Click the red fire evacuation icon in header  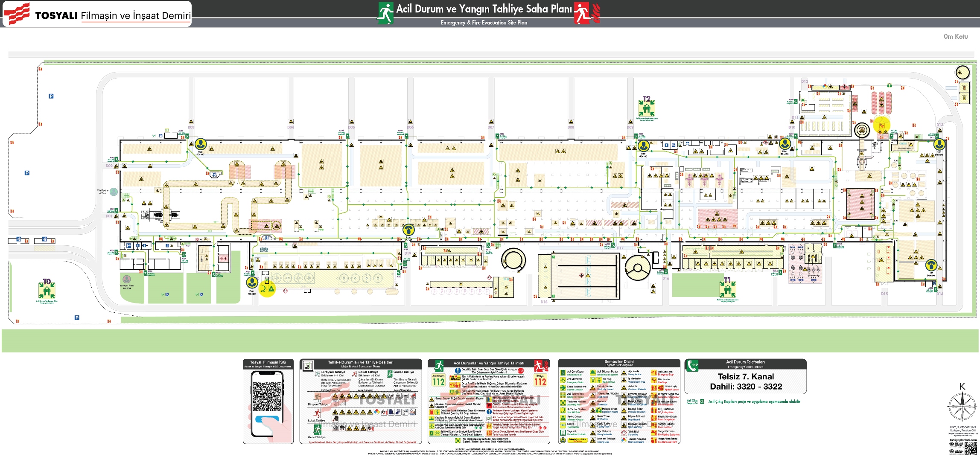(583, 13)
